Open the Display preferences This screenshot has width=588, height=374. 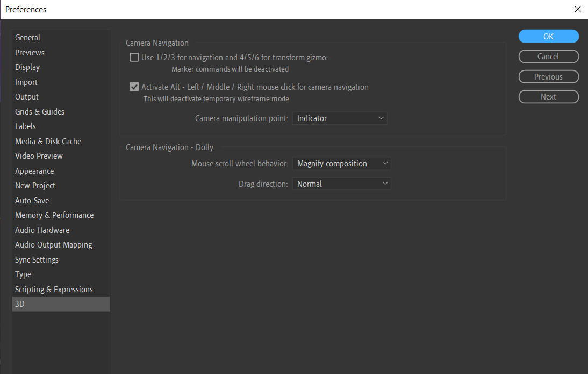pyautogui.click(x=27, y=67)
